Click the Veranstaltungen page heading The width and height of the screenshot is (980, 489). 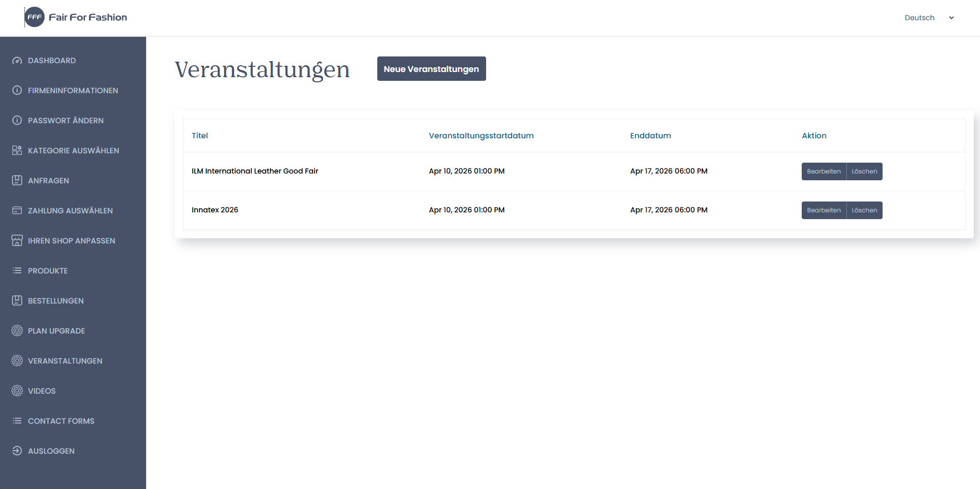click(x=262, y=70)
